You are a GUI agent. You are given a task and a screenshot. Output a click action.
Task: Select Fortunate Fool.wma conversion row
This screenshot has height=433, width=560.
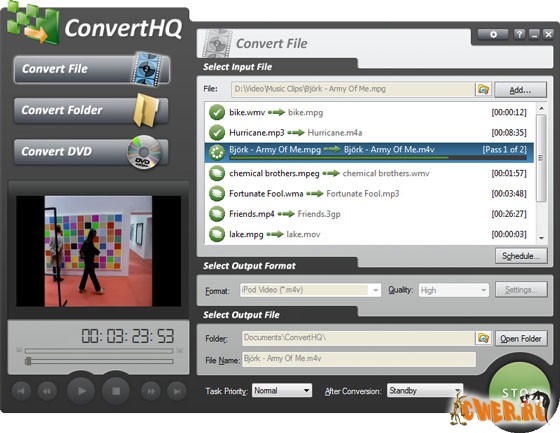(x=369, y=194)
